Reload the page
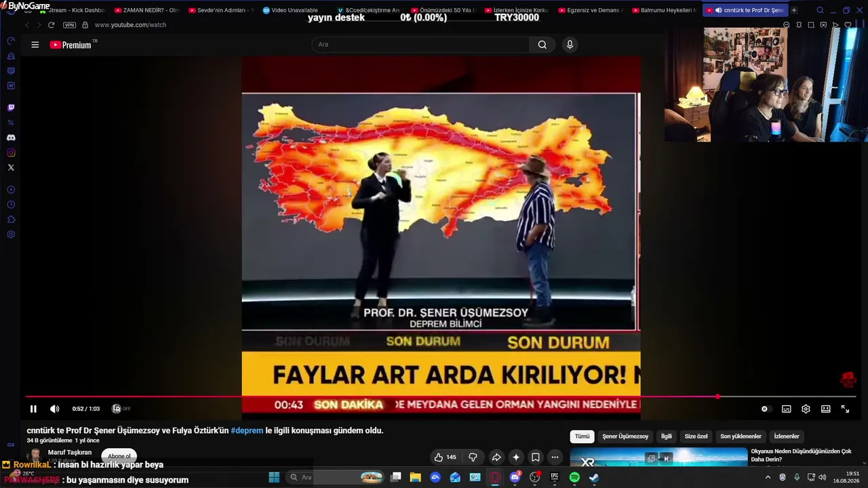The height and width of the screenshot is (488, 868). tap(51, 25)
